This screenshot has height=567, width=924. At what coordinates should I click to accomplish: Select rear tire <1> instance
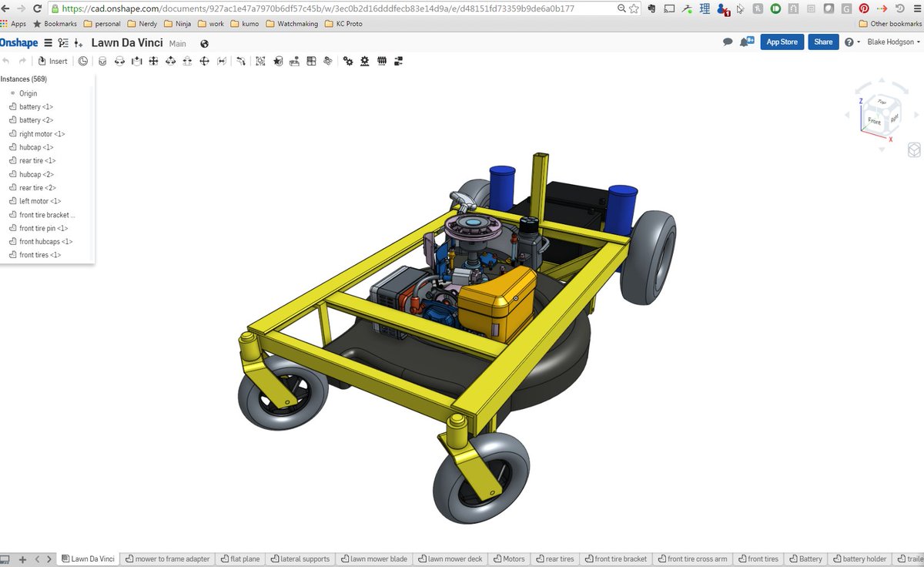coord(38,160)
